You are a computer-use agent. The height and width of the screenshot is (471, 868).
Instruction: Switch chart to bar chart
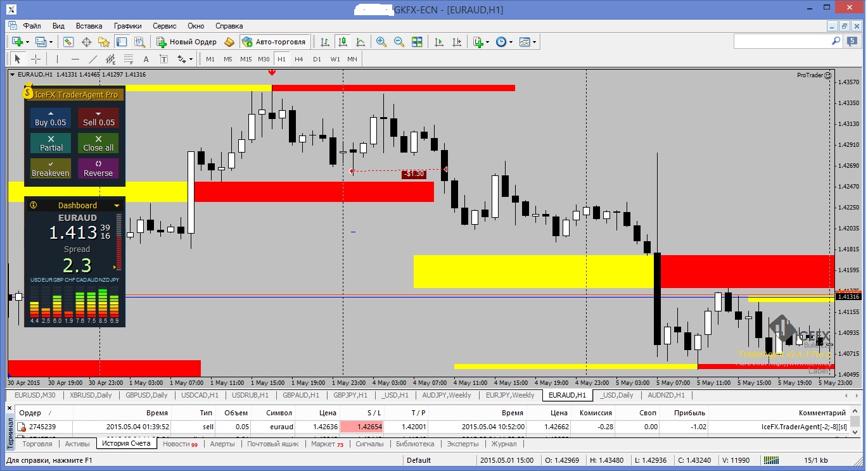[325, 42]
